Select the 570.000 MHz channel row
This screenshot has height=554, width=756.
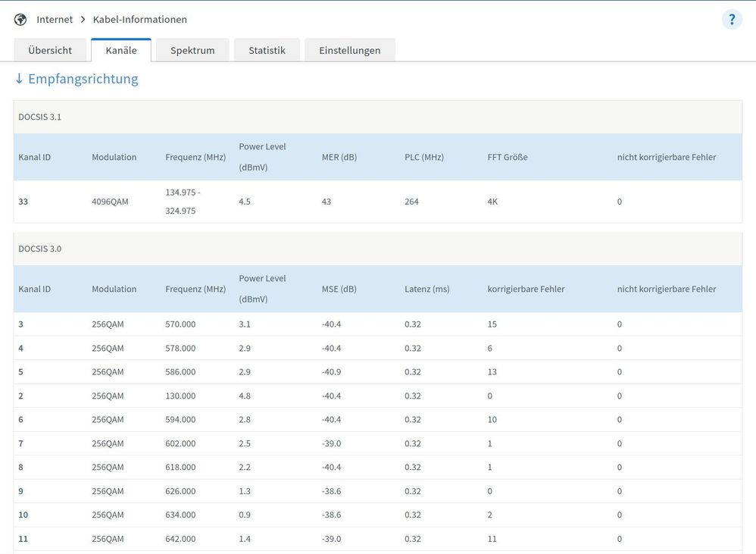[180, 324]
